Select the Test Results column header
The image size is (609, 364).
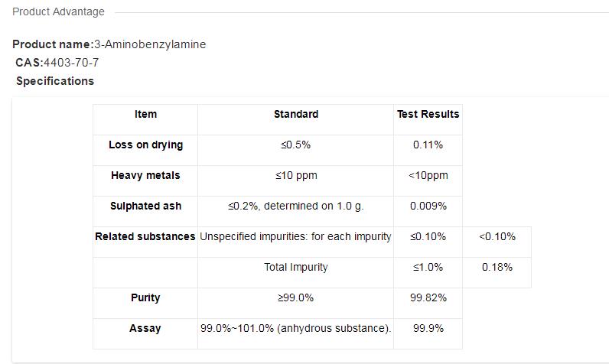click(x=428, y=114)
